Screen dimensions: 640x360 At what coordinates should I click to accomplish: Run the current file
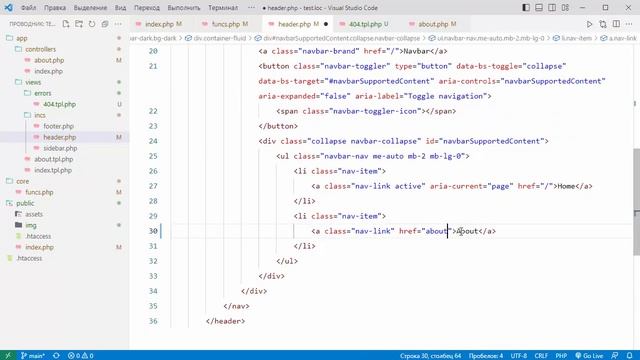(589, 24)
